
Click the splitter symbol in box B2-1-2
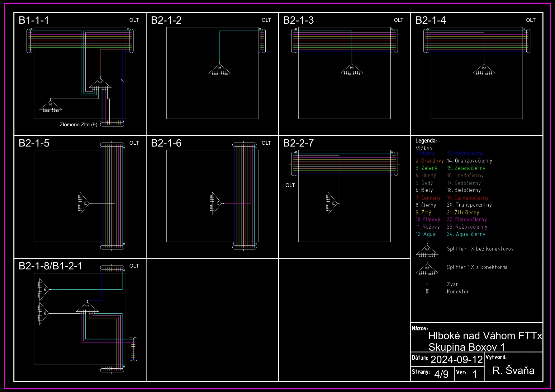click(220, 70)
